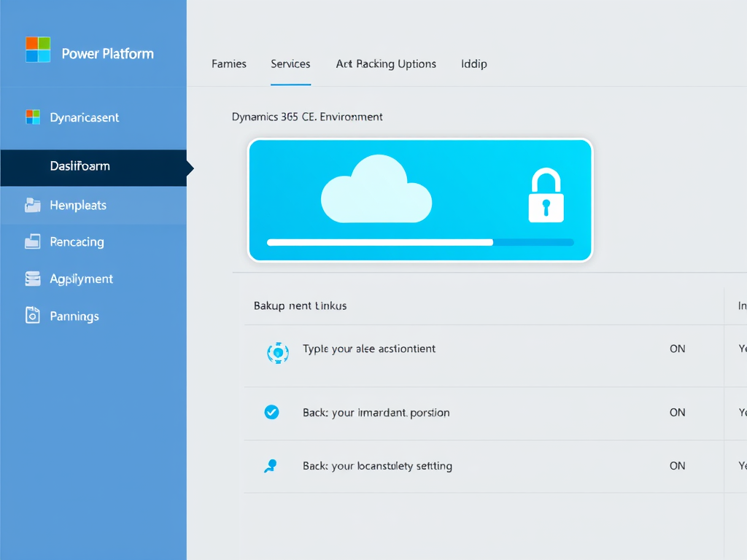Viewport: 747px width, 560px height.
Task: Turn off the first backup ON setting
Action: pos(677,349)
